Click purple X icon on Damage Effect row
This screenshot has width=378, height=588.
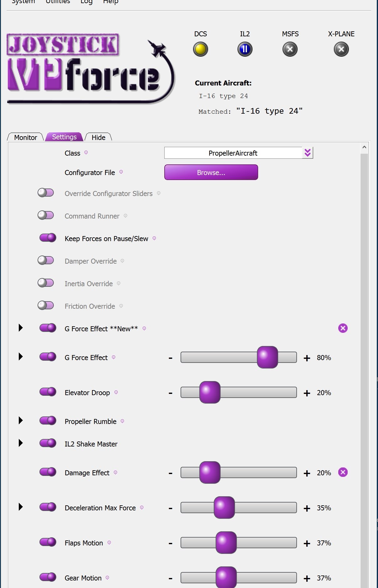point(343,472)
